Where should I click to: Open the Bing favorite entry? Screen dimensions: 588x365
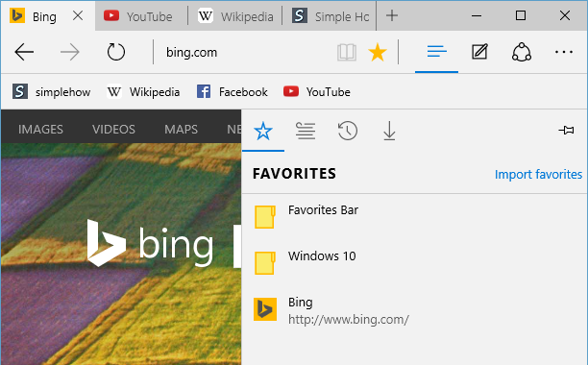(x=415, y=310)
